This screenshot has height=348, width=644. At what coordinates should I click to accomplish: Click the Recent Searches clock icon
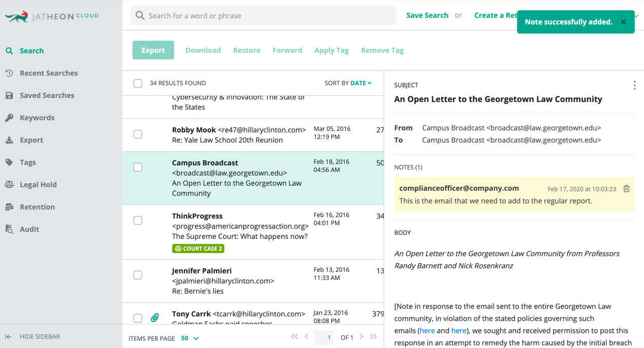coord(9,73)
